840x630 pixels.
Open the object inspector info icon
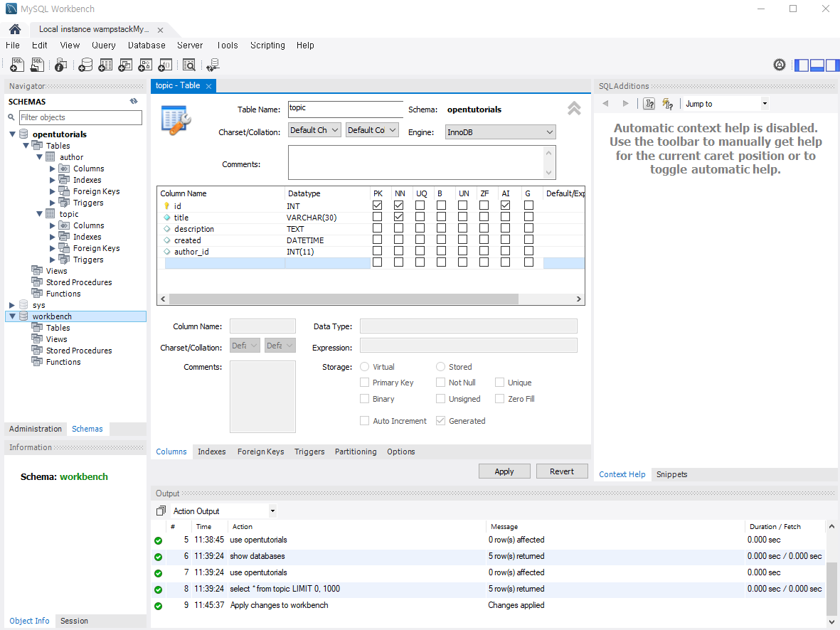60,65
